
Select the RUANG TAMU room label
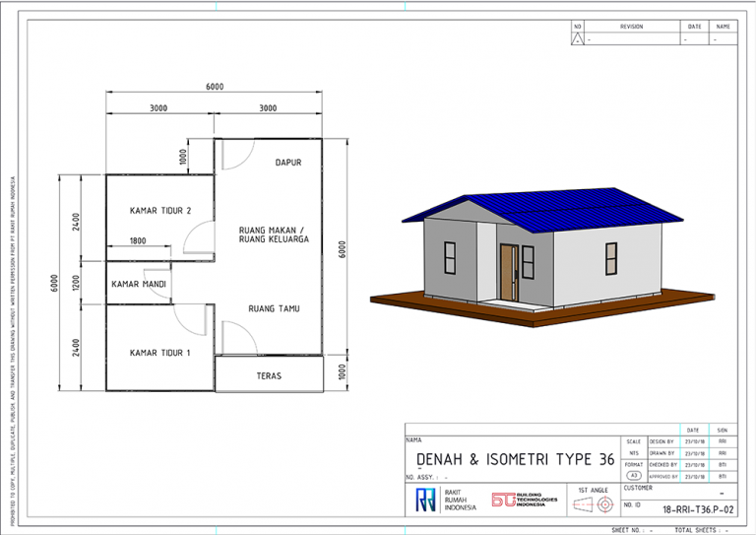(x=274, y=308)
